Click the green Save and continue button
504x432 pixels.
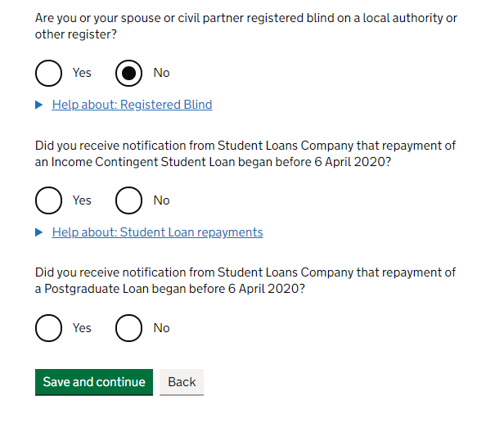[x=94, y=382]
